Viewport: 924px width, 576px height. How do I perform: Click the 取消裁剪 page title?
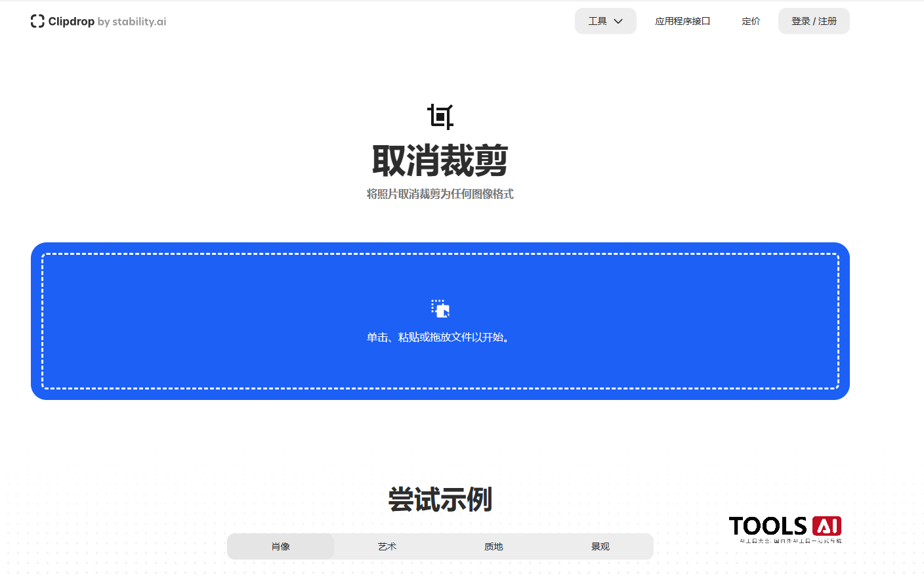coord(440,160)
